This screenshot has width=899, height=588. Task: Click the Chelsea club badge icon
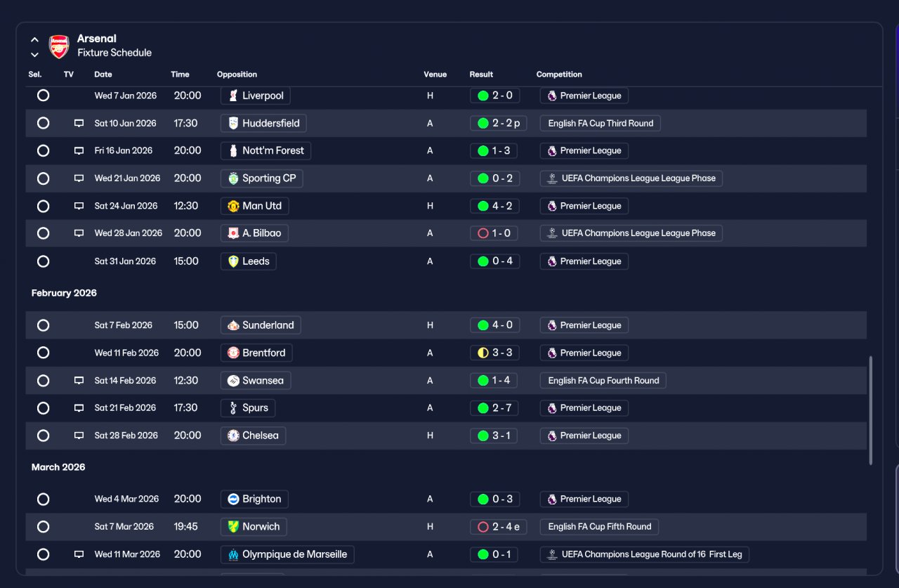[x=233, y=436]
